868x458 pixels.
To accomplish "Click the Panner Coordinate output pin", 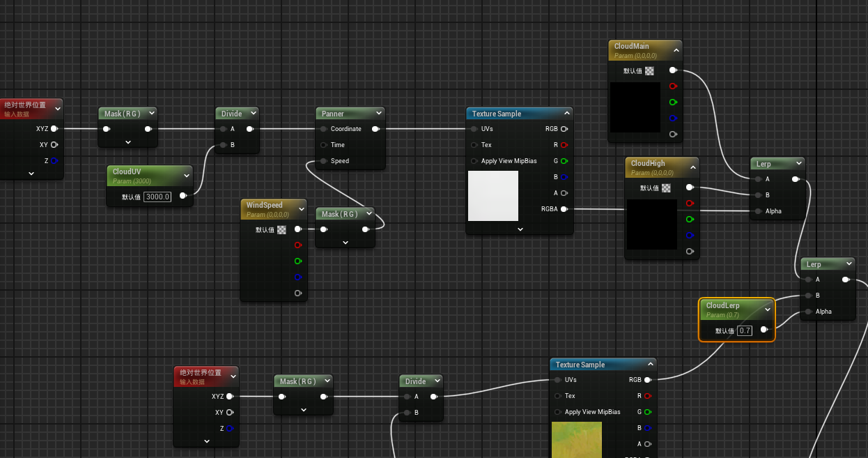I will click(x=375, y=129).
